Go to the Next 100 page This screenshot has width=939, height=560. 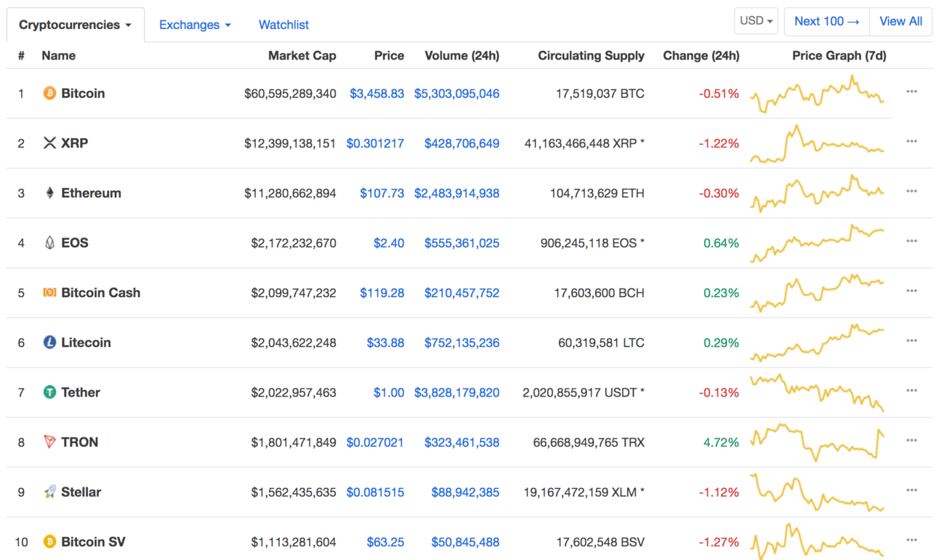(827, 21)
